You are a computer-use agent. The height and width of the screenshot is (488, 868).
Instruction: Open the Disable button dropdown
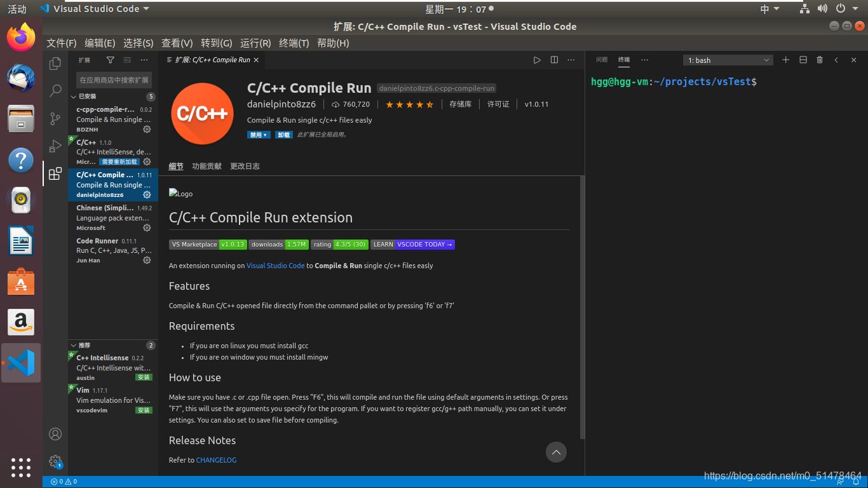click(x=259, y=135)
